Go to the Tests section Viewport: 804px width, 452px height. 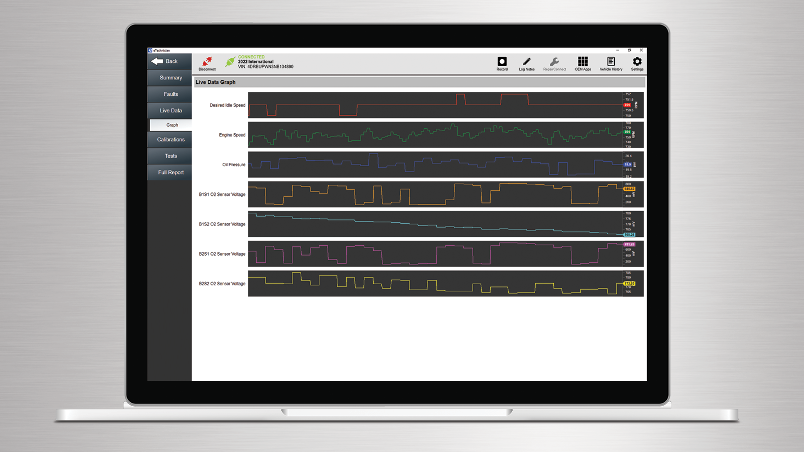169,156
